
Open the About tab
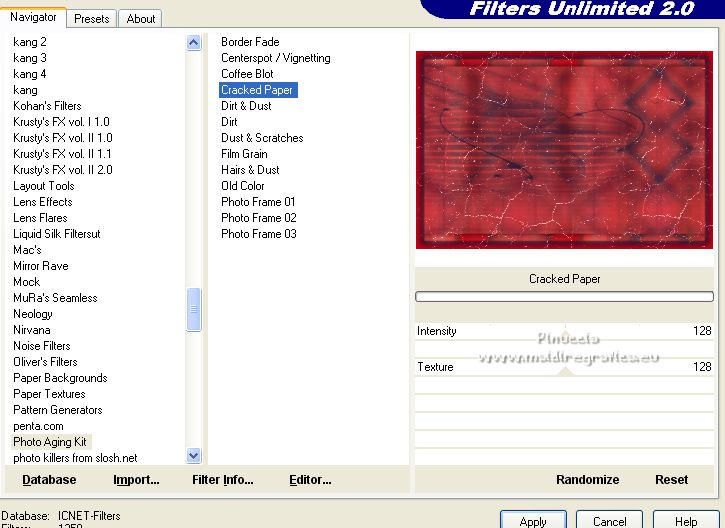point(141,19)
